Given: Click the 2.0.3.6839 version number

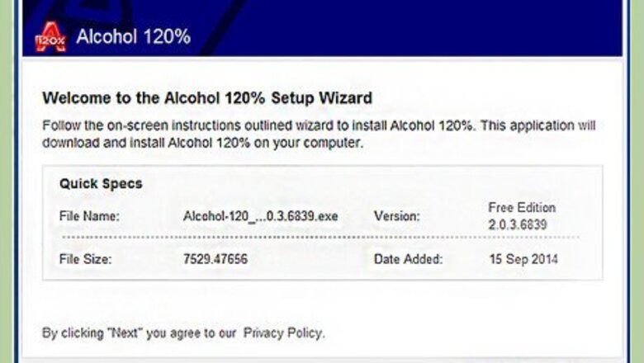Looking at the screenshot, I should (x=518, y=224).
